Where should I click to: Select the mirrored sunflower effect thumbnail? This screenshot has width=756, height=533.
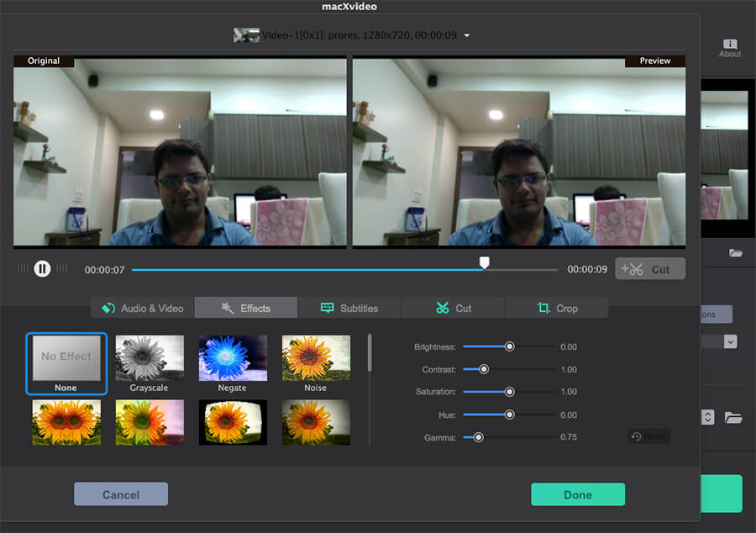tap(66, 422)
